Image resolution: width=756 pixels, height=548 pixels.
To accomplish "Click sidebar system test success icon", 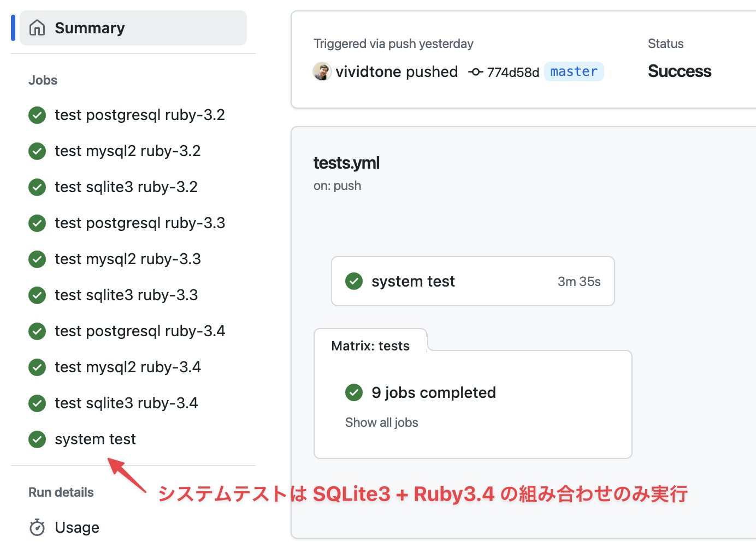I will (x=37, y=439).
